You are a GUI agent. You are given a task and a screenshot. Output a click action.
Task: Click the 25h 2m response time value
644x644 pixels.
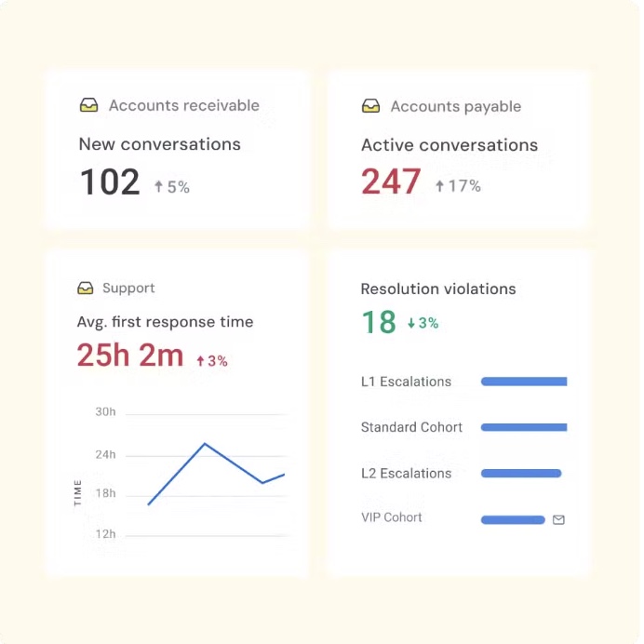(x=130, y=356)
